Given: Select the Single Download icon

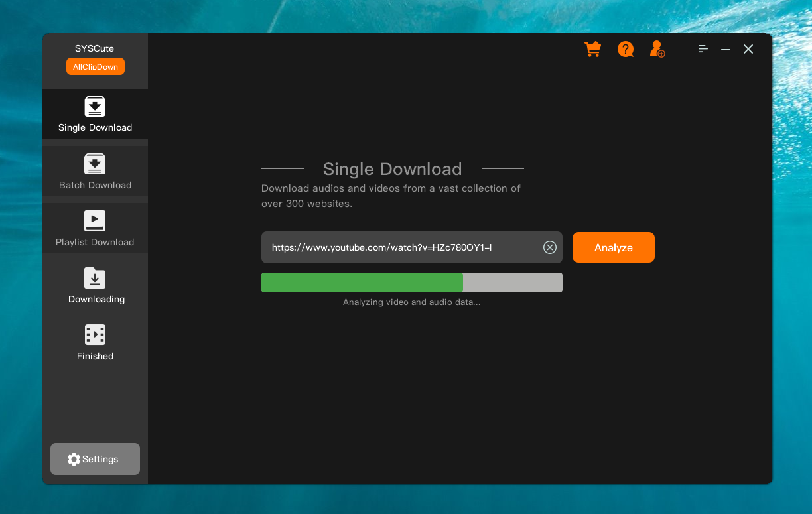Looking at the screenshot, I should pyautogui.click(x=95, y=107).
